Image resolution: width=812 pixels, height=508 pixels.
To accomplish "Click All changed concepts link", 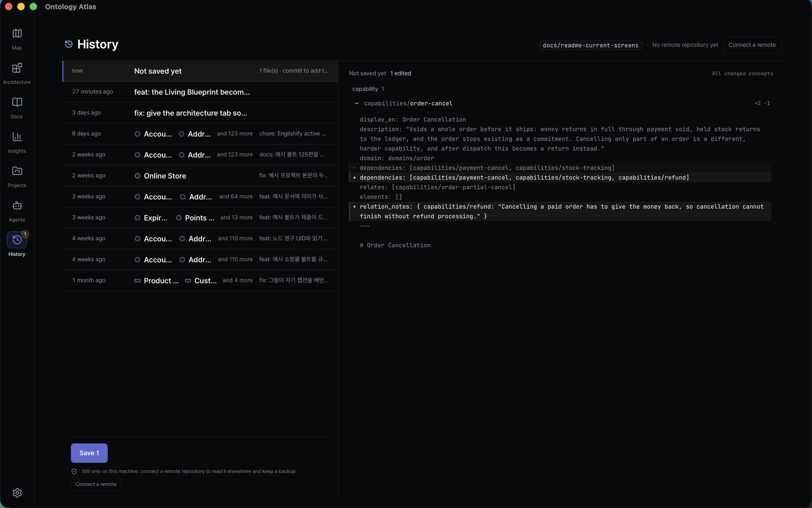I will click(x=742, y=74).
